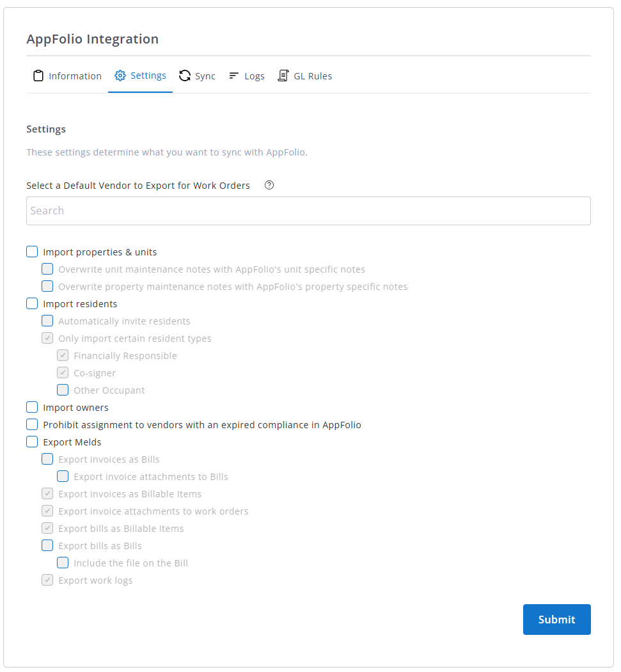
Task: Click the Settings gear icon
Action: (120, 76)
